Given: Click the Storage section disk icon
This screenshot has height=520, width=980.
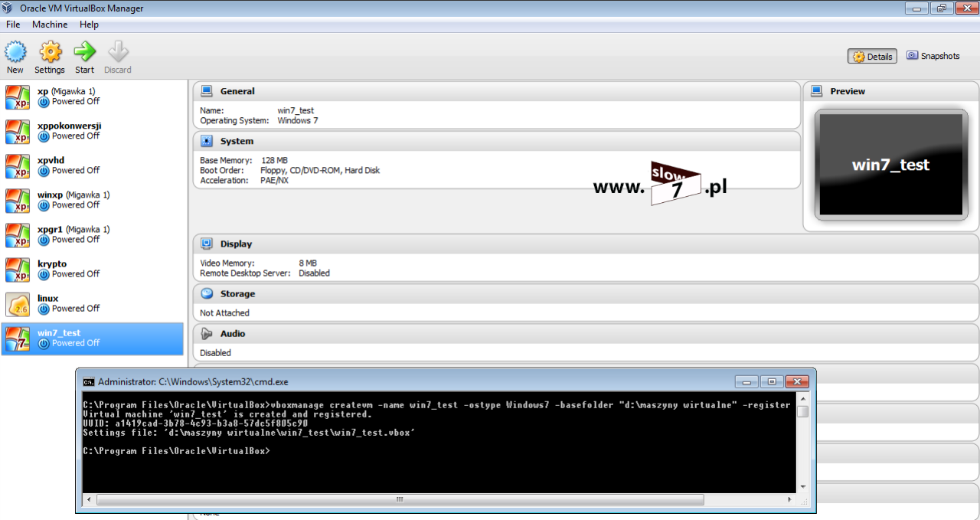Looking at the screenshot, I should 206,293.
